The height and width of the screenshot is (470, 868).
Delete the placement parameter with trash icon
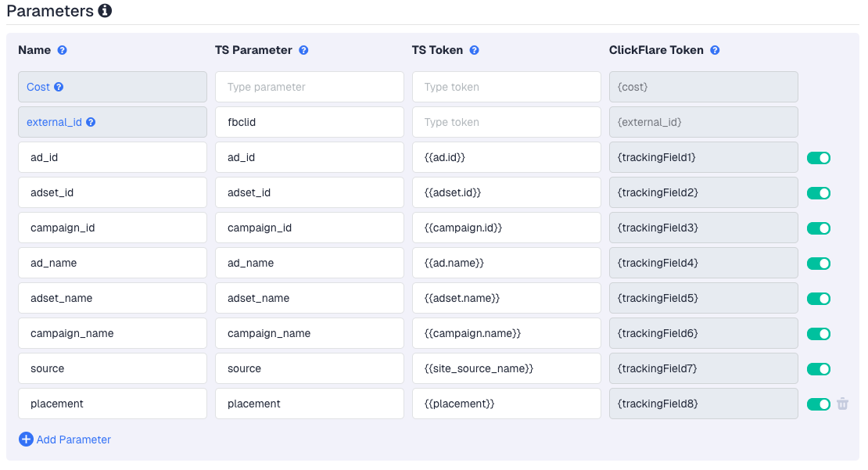click(x=842, y=404)
